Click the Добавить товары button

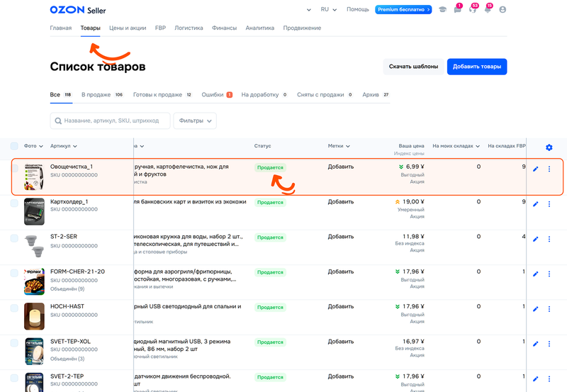pyautogui.click(x=477, y=67)
